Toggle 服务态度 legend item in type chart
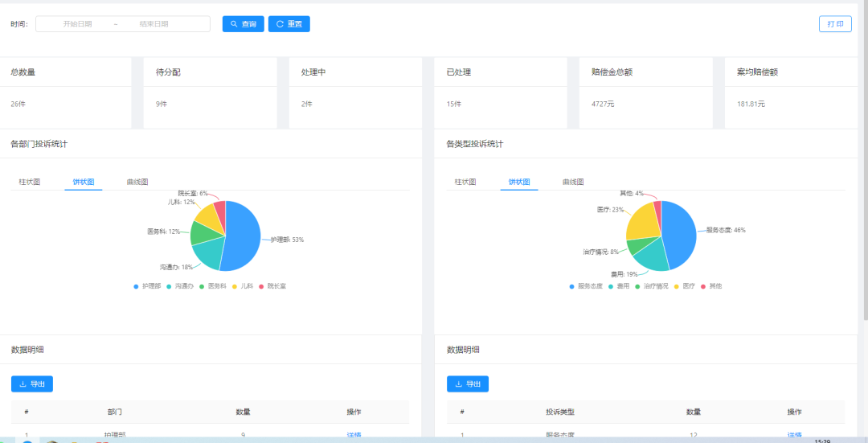This screenshot has height=443, width=868. [586, 286]
